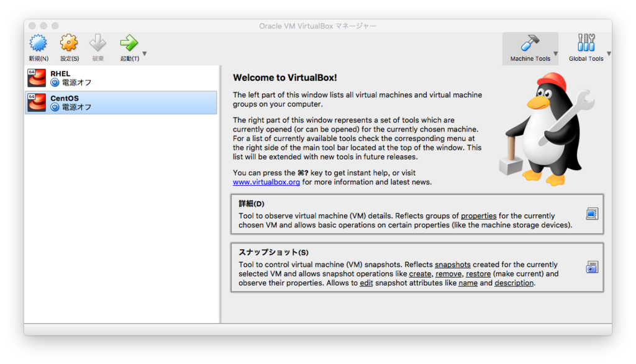Image resolution: width=636 pixels, height=364 pixels.
Task: Start the VM with green arrow (起動)
Action: click(x=129, y=43)
